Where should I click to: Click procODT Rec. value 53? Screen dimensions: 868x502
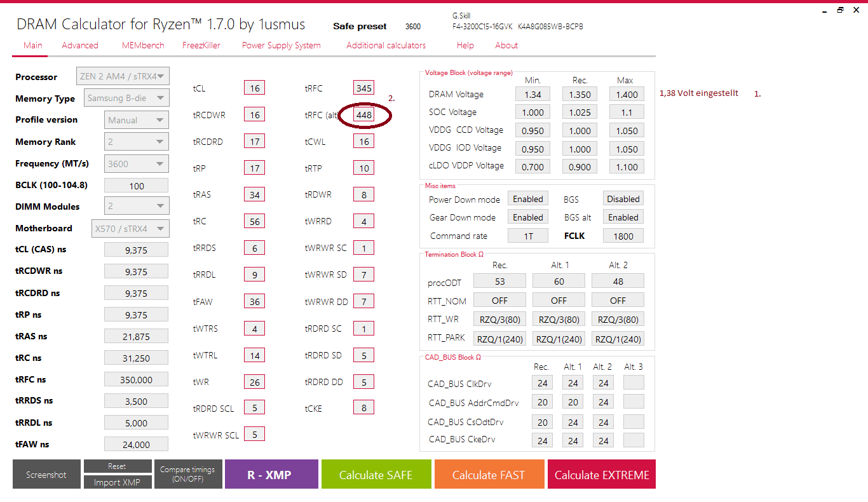(499, 281)
